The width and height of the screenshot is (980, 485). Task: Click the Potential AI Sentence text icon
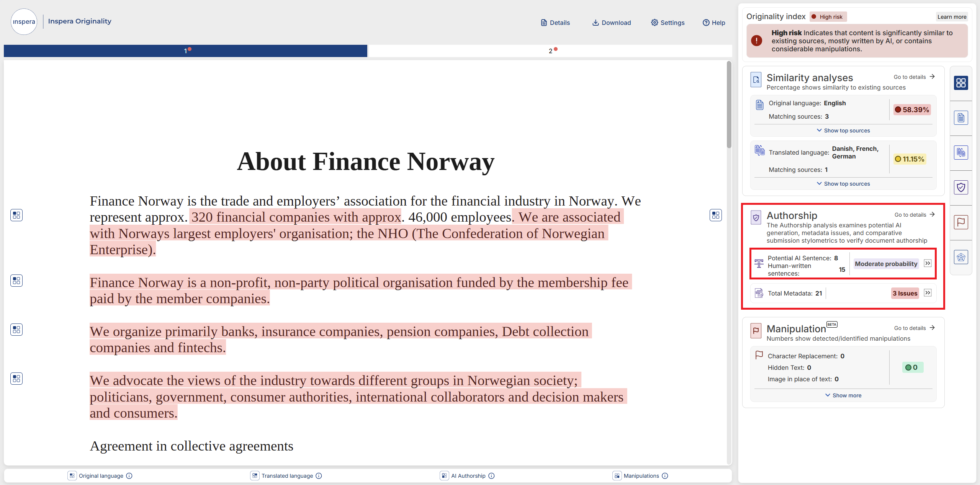click(759, 264)
